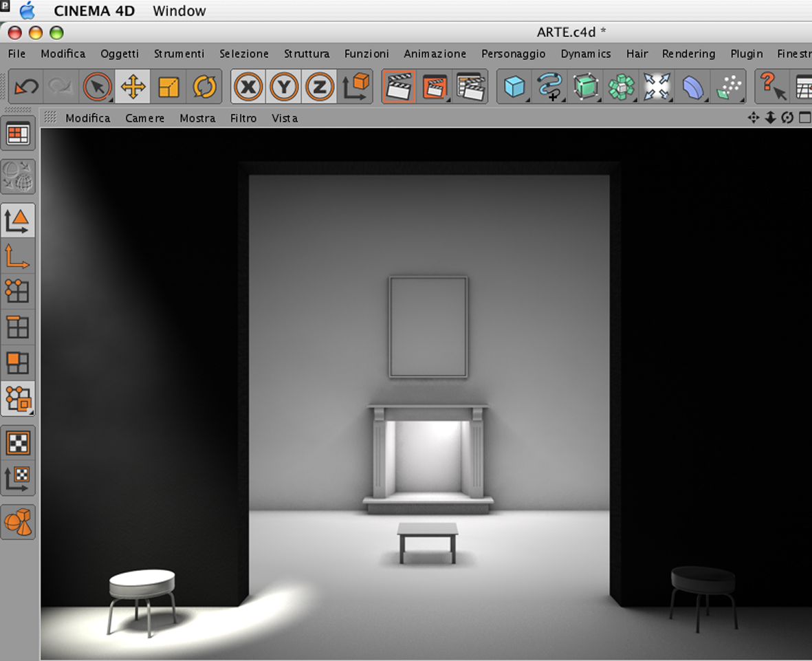Enable the Texture Axis tool
The height and width of the screenshot is (661, 812).
(x=18, y=478)
